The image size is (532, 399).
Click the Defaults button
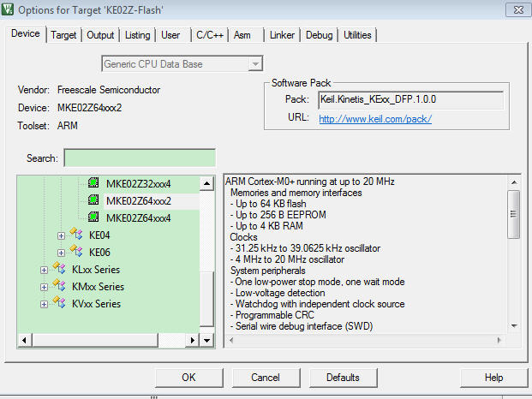click(x=343, y=378)
